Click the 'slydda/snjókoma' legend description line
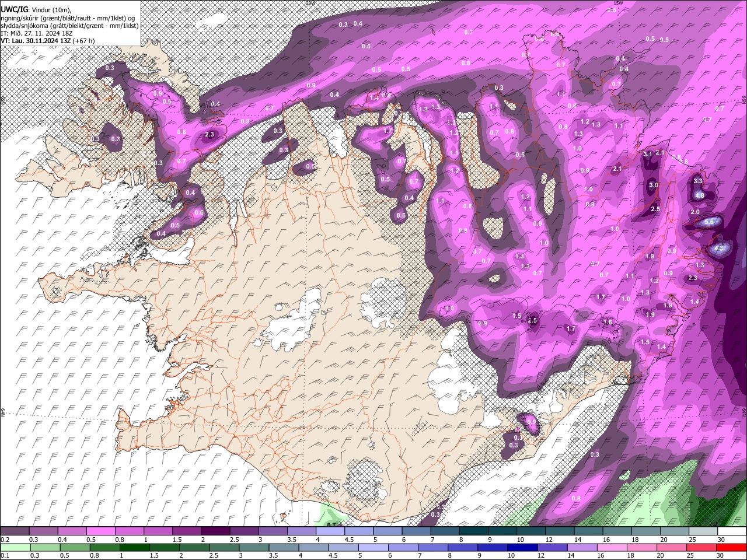The height and width of the screenshot is (560, 747). coord(69,26)
